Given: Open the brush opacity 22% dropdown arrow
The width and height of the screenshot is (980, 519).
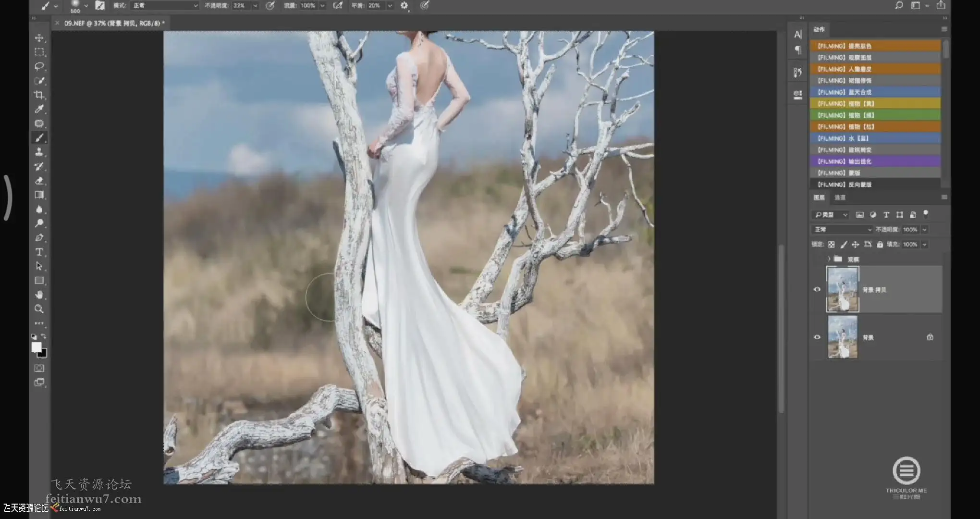Looking at the screenshot, I should [x=255, y=6].
